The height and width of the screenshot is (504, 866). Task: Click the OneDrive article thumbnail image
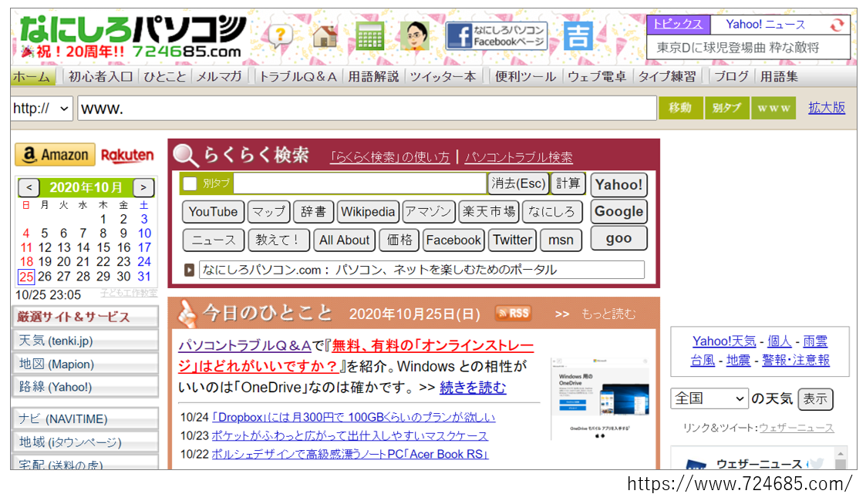click(x=600, y=398)
